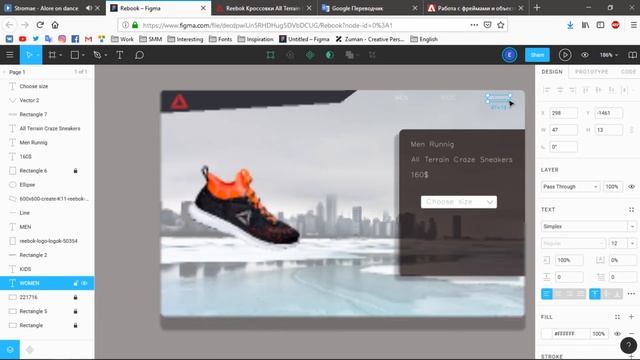Switch to the Design tab
The width and height of the screenshot is (640, 360).
tap(552, 71)
